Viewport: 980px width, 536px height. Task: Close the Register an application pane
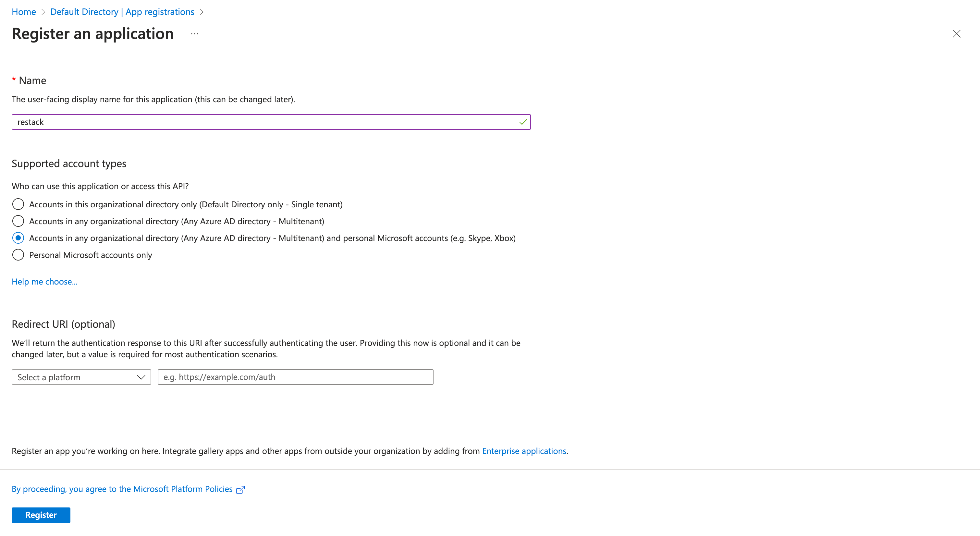(957, 34)
